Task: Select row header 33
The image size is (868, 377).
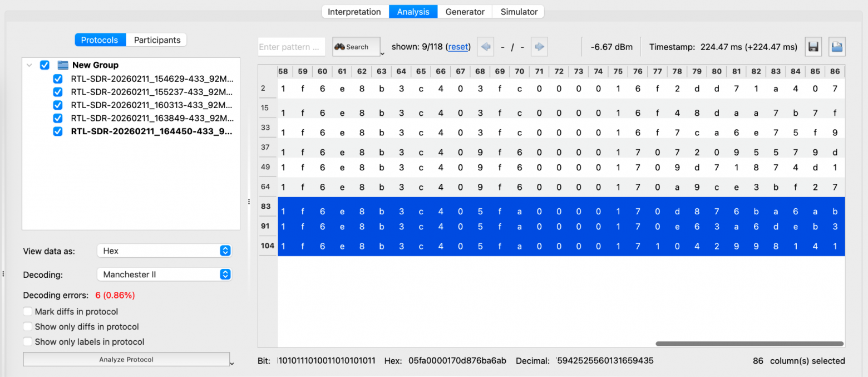Action: tap(268, 128)
